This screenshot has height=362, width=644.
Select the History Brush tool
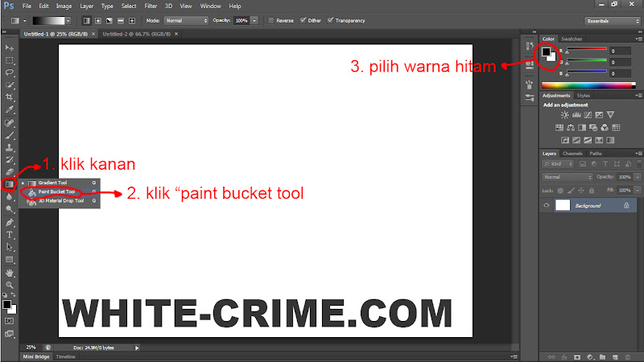pyautogui.click(x=10, y=160)
